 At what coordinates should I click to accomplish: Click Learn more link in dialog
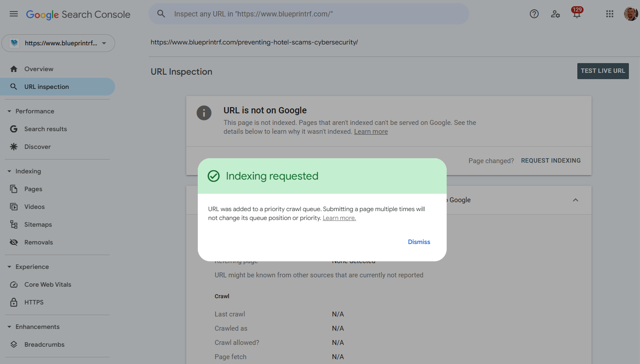pyautogui.click(x=339, y=218)
